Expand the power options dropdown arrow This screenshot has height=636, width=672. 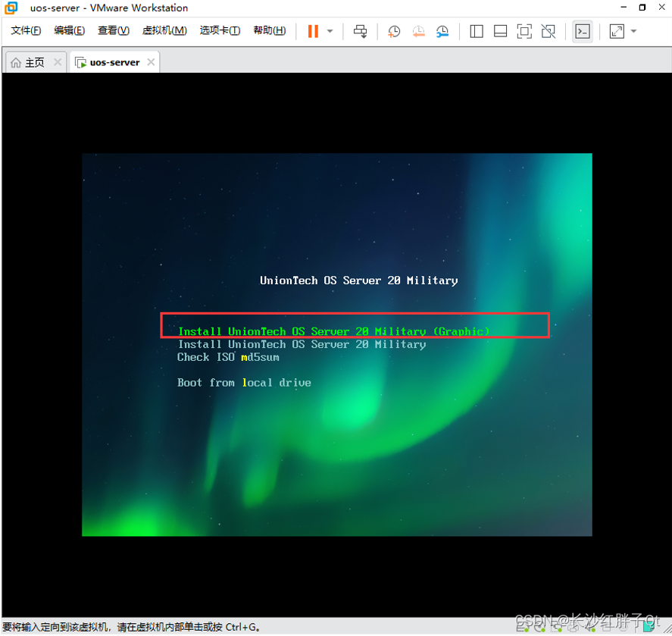(x=330, y=31)
